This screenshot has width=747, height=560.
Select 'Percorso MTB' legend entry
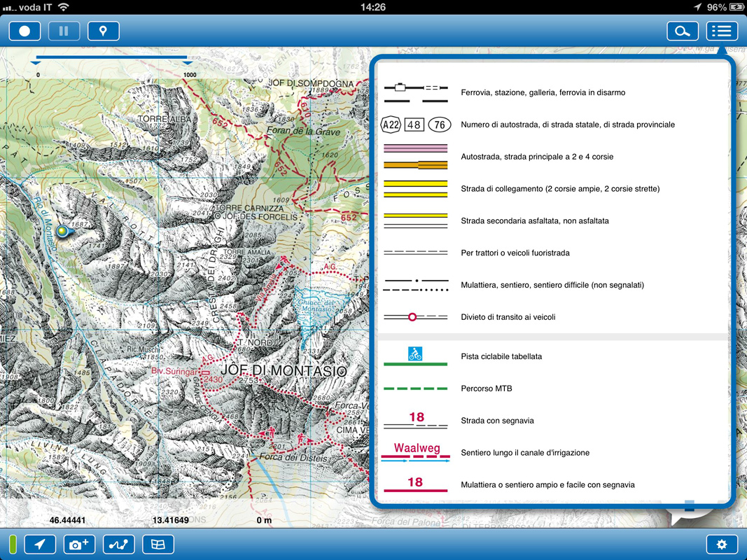pos(487,388)
